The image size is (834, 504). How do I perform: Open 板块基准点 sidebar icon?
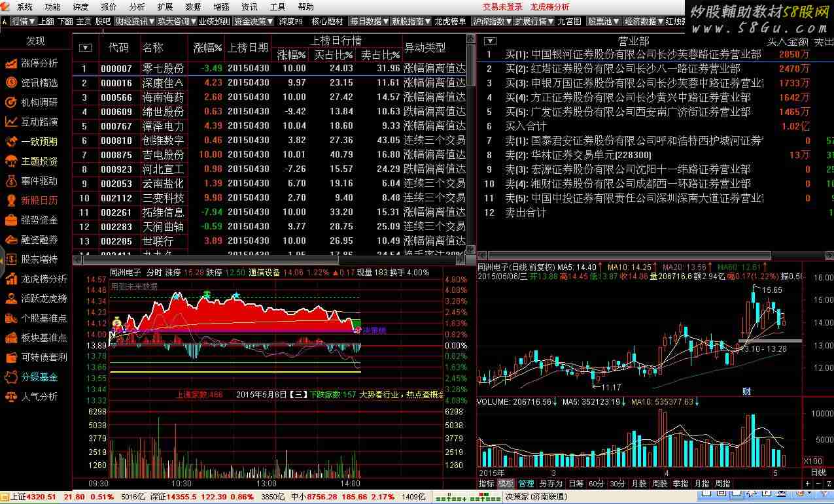(x=10, y=338)
